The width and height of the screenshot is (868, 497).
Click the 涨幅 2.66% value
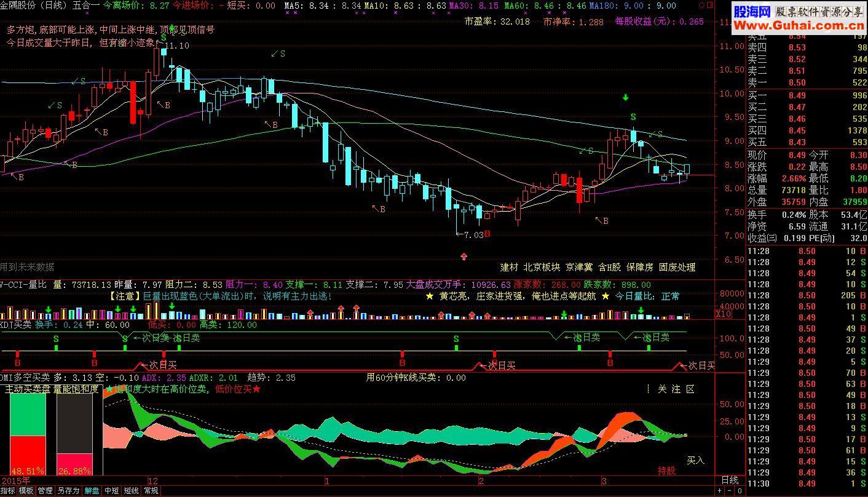point(794,179)
